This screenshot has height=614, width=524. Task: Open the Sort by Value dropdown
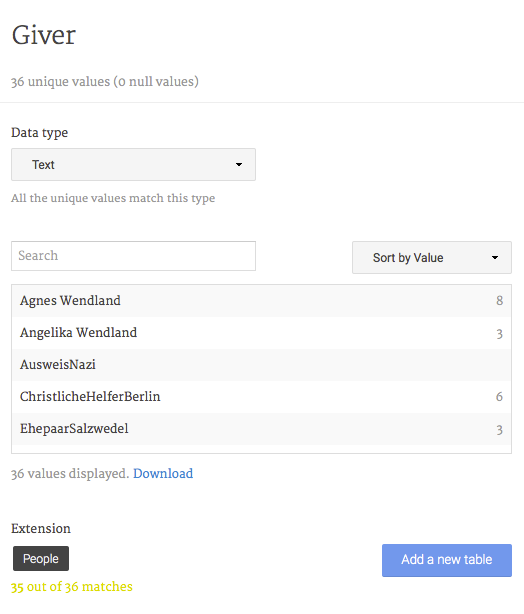pos(432,258)
